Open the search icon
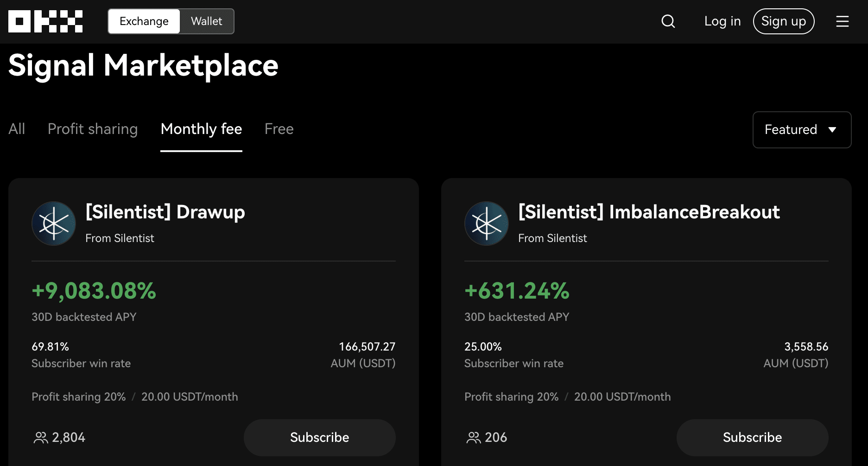Screen dimensions: 868x466 point(668,21)
